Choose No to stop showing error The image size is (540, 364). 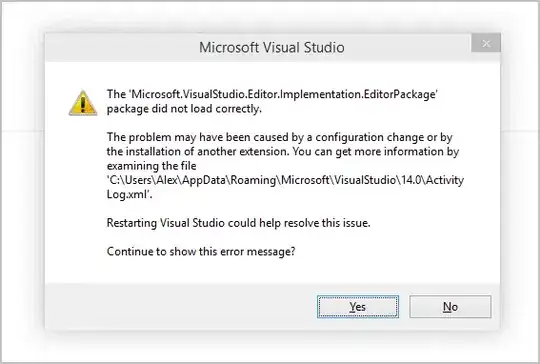(450, 306)
